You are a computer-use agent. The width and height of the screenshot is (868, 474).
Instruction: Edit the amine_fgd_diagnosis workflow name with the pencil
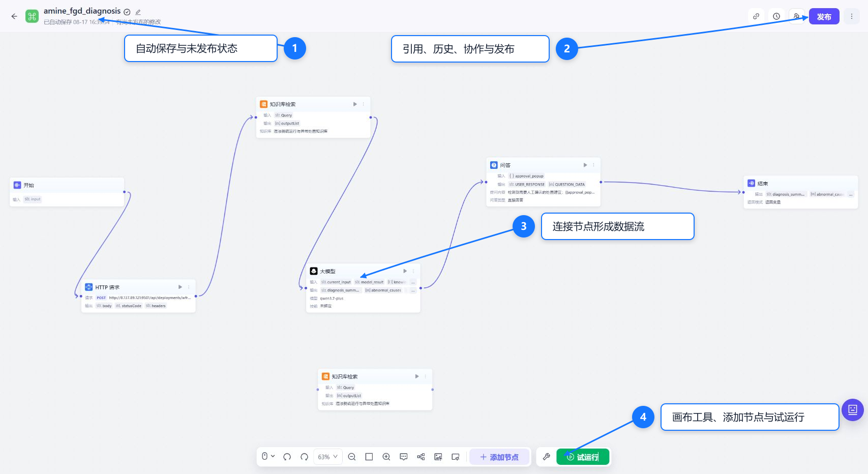pos(138,12)
